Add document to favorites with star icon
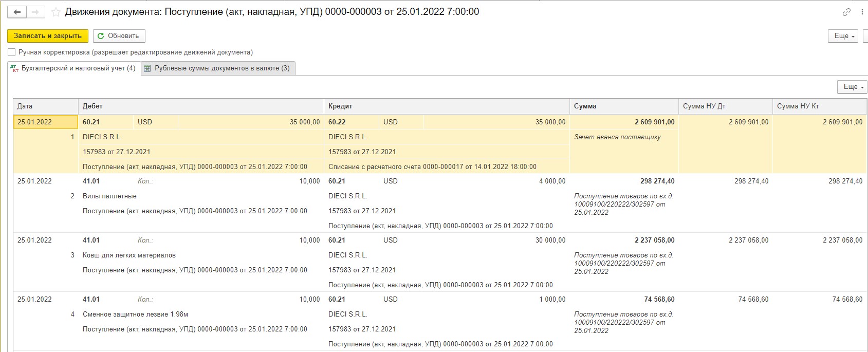This screenshot has height=352, width=868. (x=56, y=12)
